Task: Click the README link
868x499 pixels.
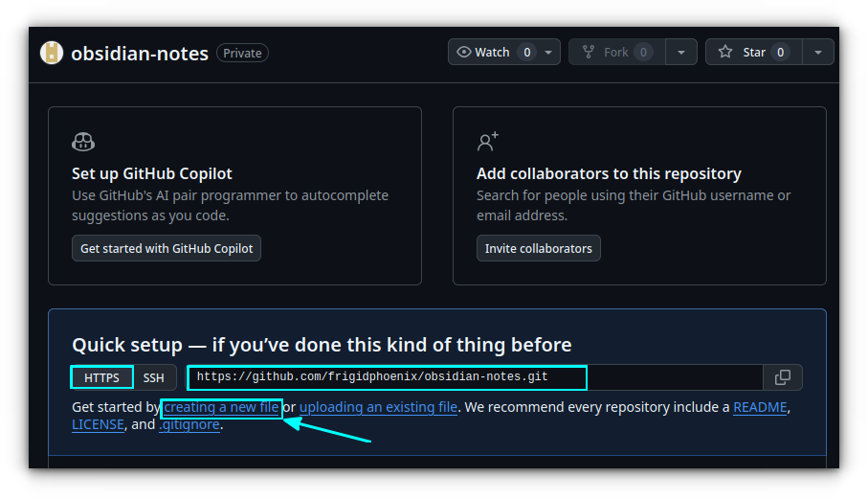Action: [760, 407]
